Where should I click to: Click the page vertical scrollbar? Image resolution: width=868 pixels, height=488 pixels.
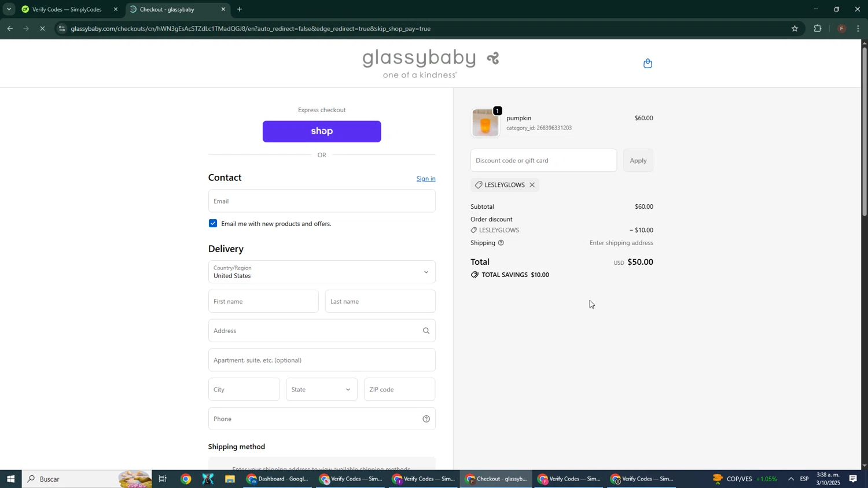click(865, 132)
